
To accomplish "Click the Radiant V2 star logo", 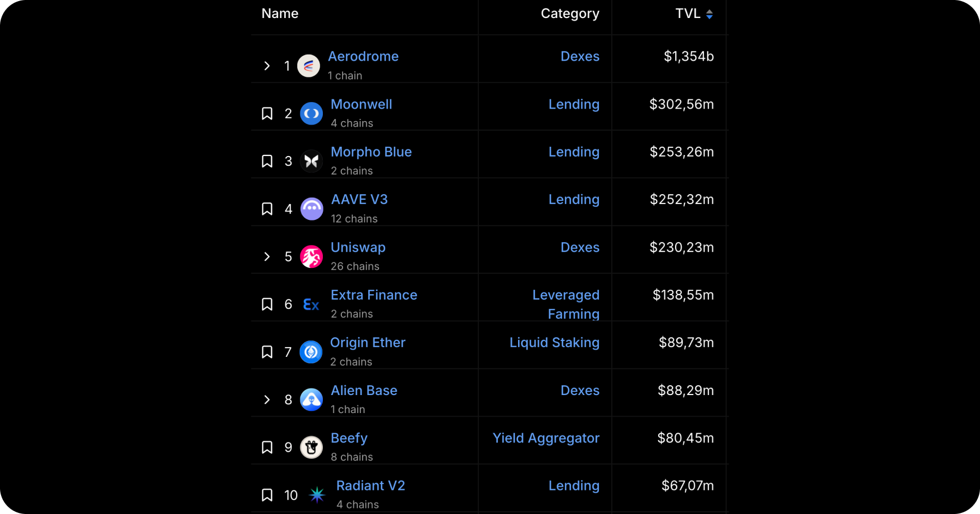I will 317,495.
